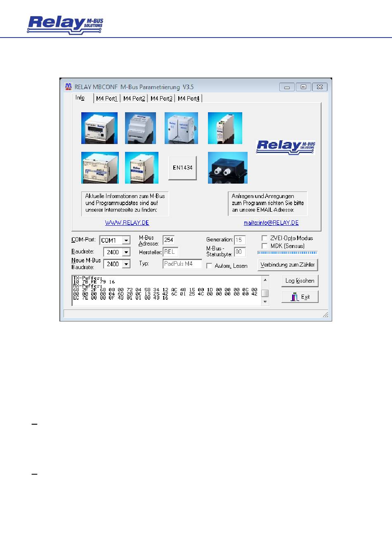Click Verbindung zum Zähler button
Viewport: 392px width, 555px height.
click(x=288, y=265)
